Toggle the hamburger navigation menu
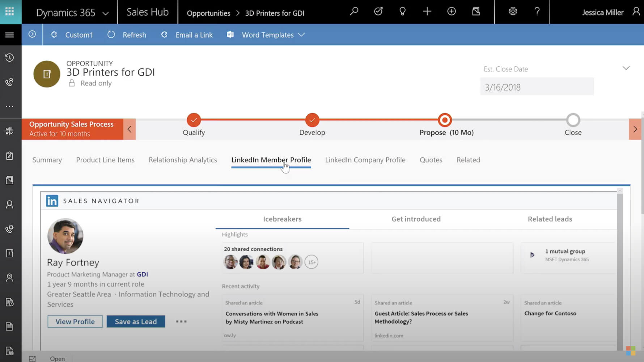This screenshot has height=362, width=644. coord(10,35)
